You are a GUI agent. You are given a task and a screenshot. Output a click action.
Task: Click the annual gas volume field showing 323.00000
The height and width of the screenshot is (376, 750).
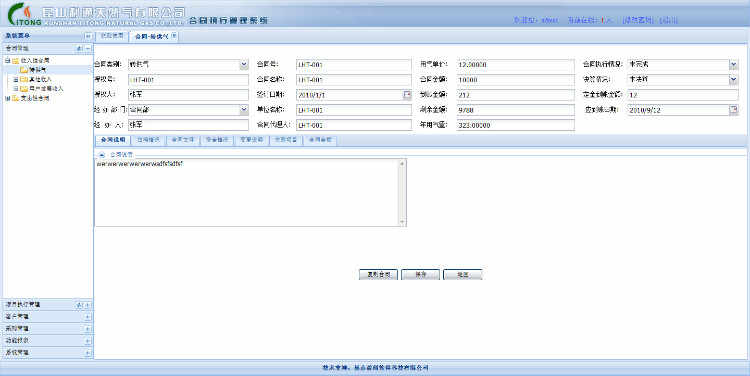[515, 125]
